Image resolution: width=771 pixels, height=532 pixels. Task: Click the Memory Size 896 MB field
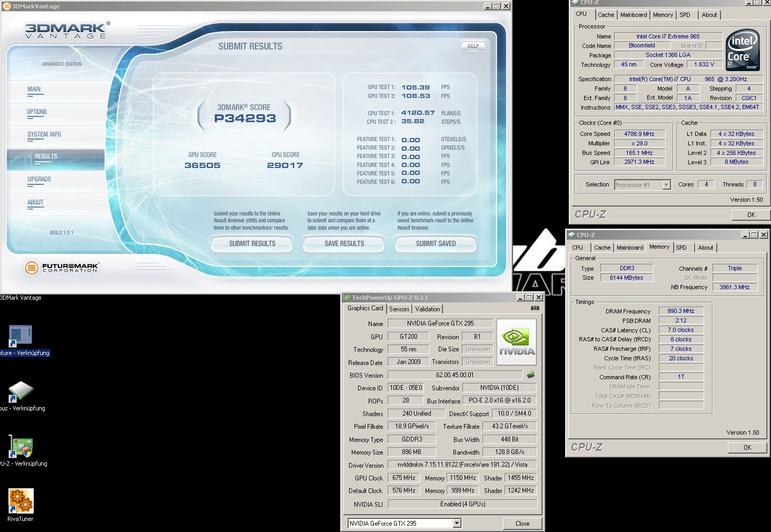(412, 452)
